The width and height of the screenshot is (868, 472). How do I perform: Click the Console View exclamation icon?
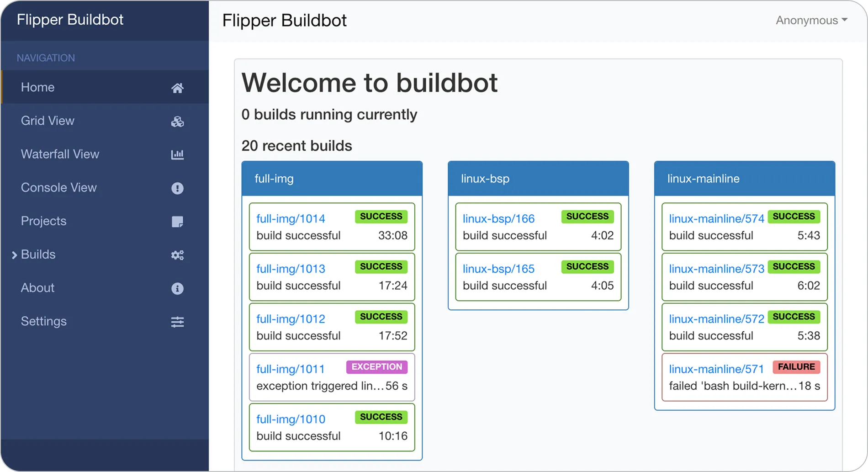click(x=177, y=188)
